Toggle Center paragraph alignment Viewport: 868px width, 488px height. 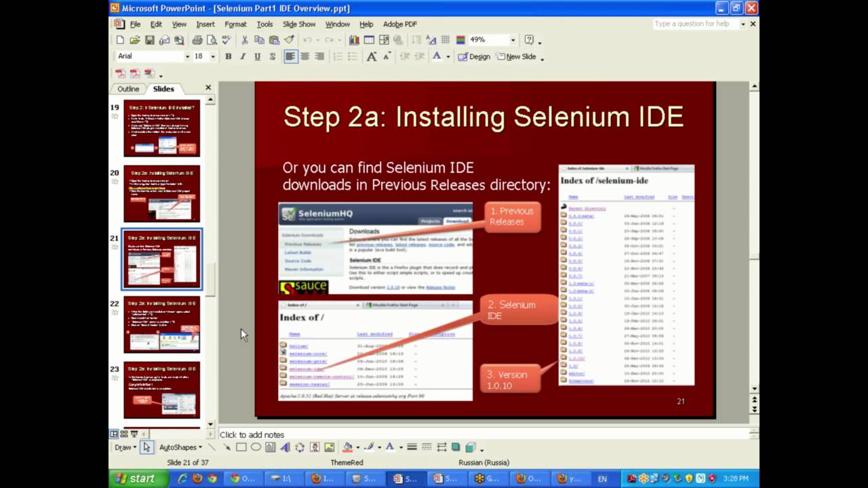[305, 56]
